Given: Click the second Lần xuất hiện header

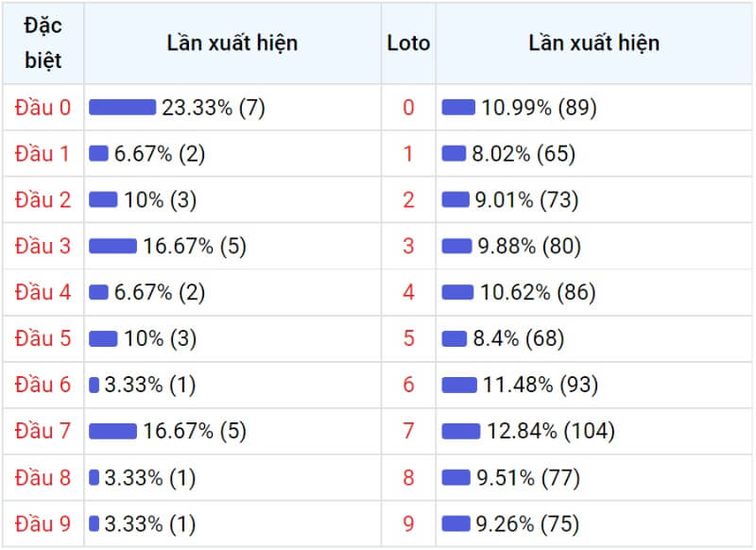Looking at the screenshot, I should (x=594, y=43).
